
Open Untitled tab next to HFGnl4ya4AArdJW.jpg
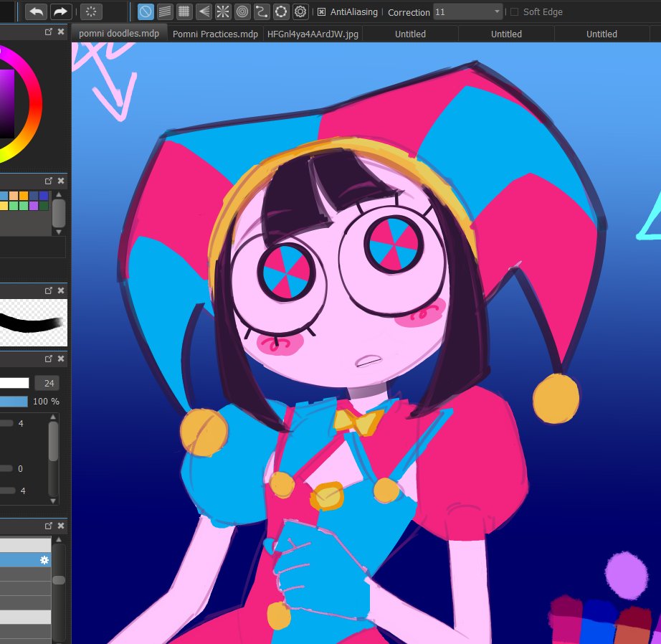(x=410, y=34)
